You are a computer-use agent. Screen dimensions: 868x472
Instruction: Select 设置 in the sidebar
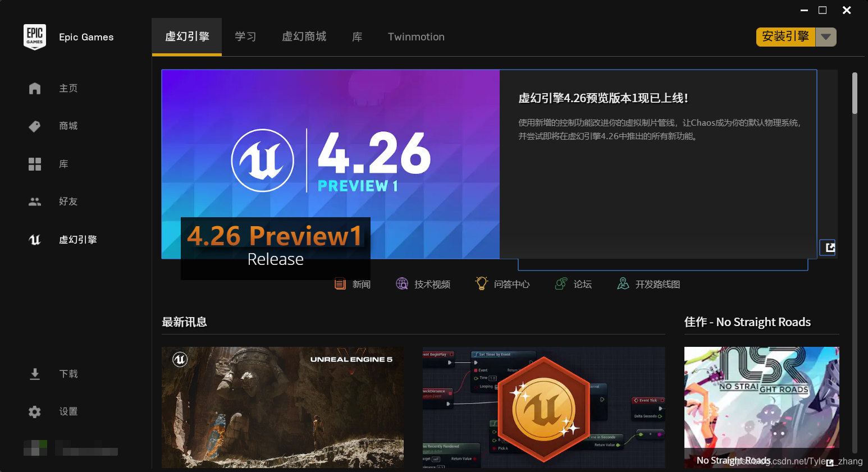[68, 411]
